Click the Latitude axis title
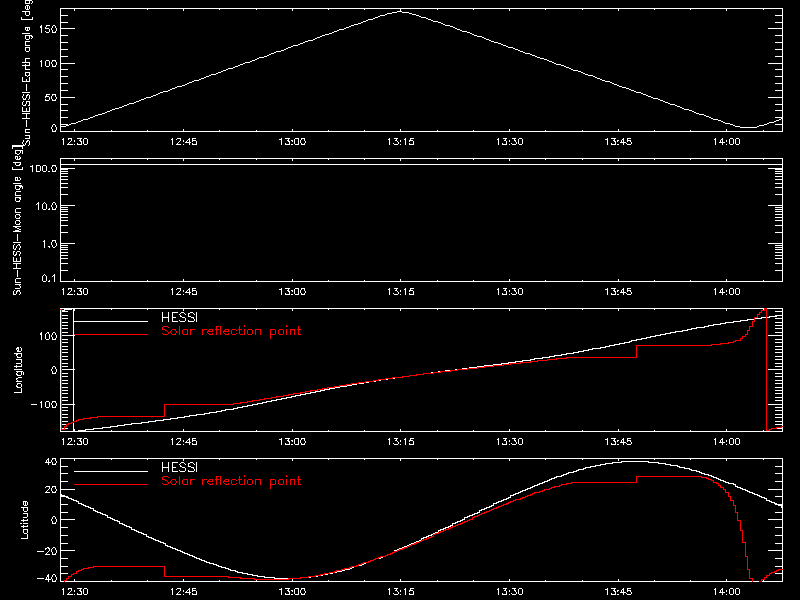Screen dimensions: 800x600 [x=24, y=520]
